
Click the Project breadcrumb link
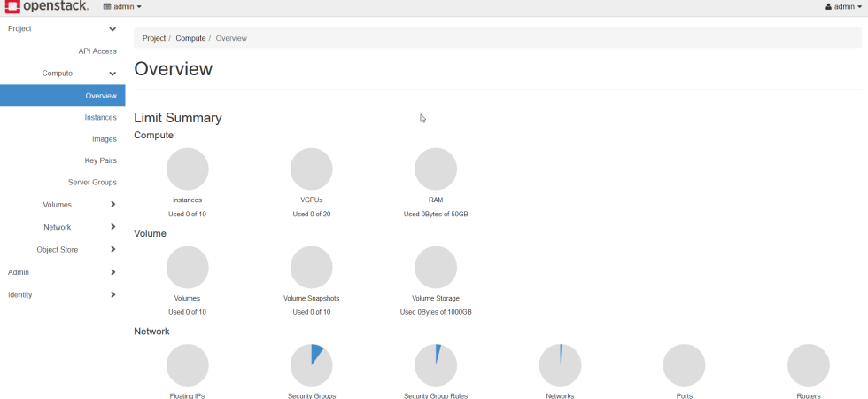tap(153, 39)
